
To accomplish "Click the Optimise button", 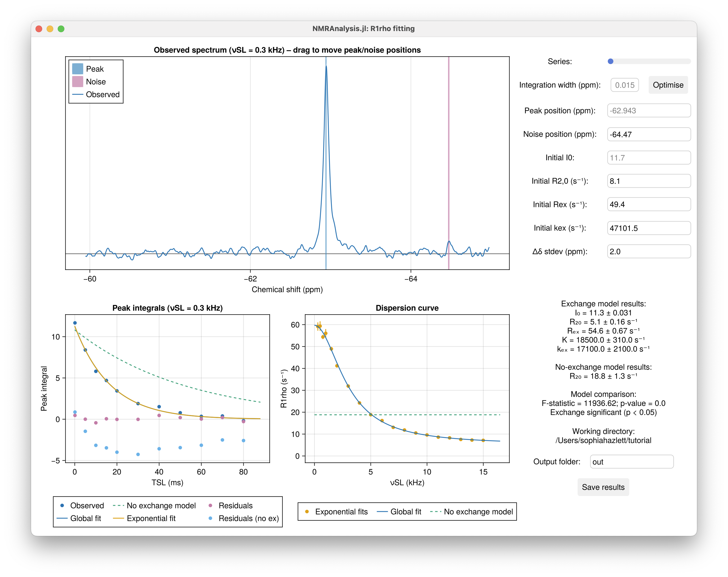I will coord(668,85).
